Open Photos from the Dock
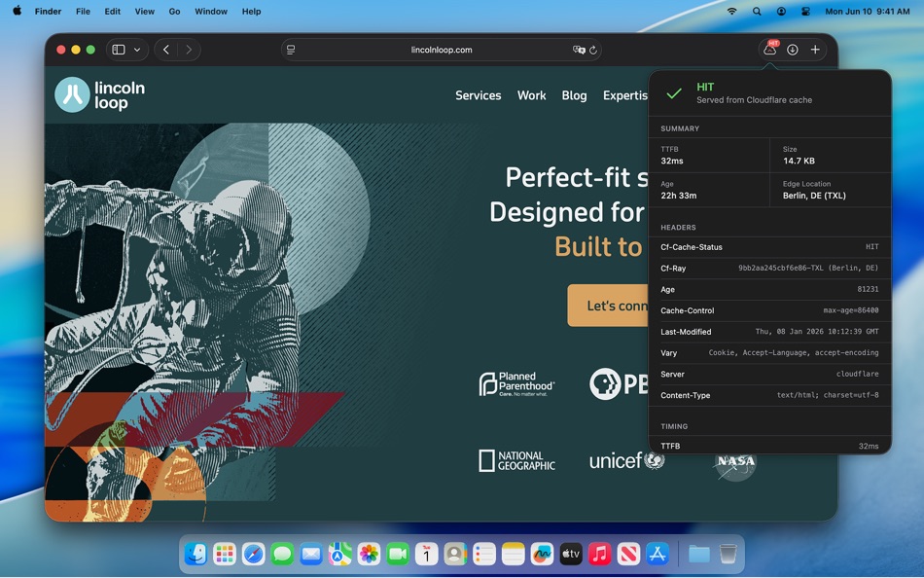Image resolution: width=924 pixels, height=578 pixels. pyautogui.click(x=369, y=554)
